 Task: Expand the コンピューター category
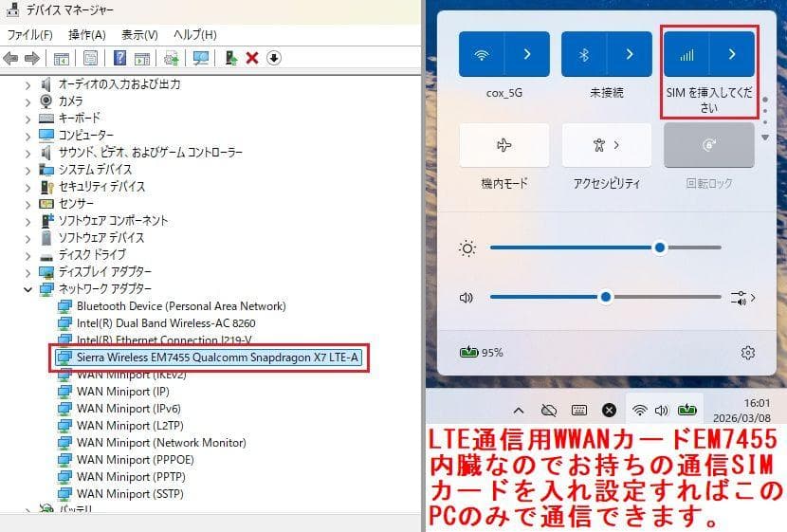point(28,137)
